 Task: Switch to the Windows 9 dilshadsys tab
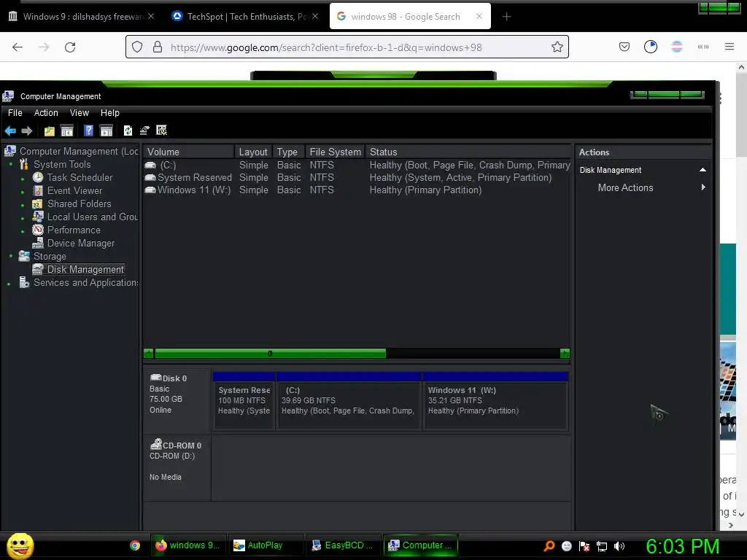coord(82,17)
